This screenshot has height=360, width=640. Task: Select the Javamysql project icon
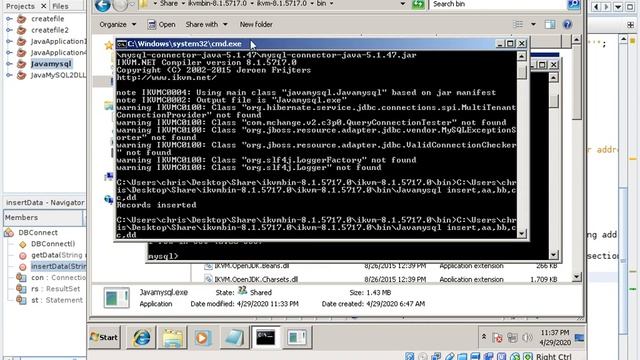[22, 64]
